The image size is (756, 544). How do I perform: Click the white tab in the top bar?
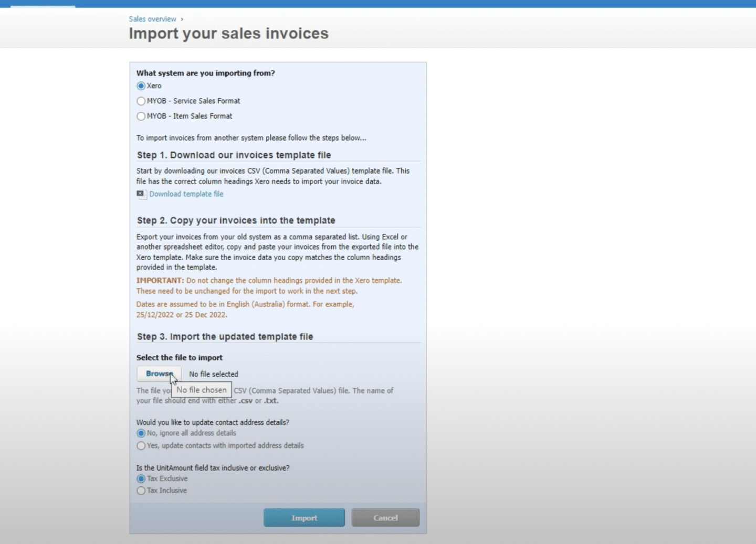[42, 4]
